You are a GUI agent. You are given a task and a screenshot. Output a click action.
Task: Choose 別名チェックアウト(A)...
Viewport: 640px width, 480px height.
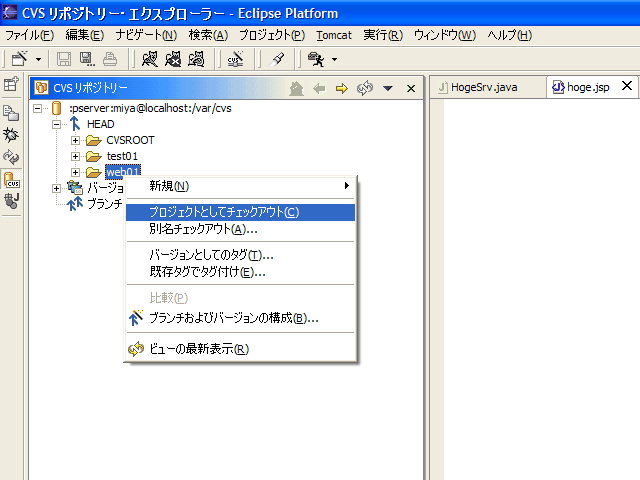(240, 229)
